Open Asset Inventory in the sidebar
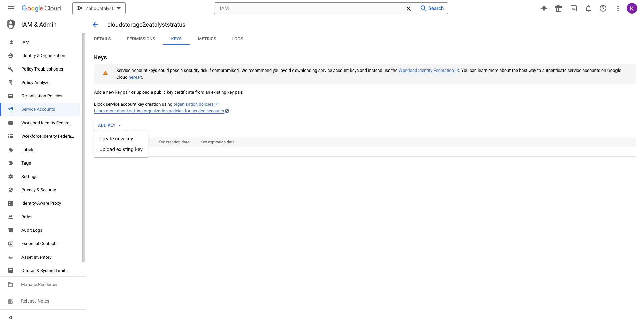The width and height of the screenshot is (644, 325). pyautogui.click(x=41, y=257)
